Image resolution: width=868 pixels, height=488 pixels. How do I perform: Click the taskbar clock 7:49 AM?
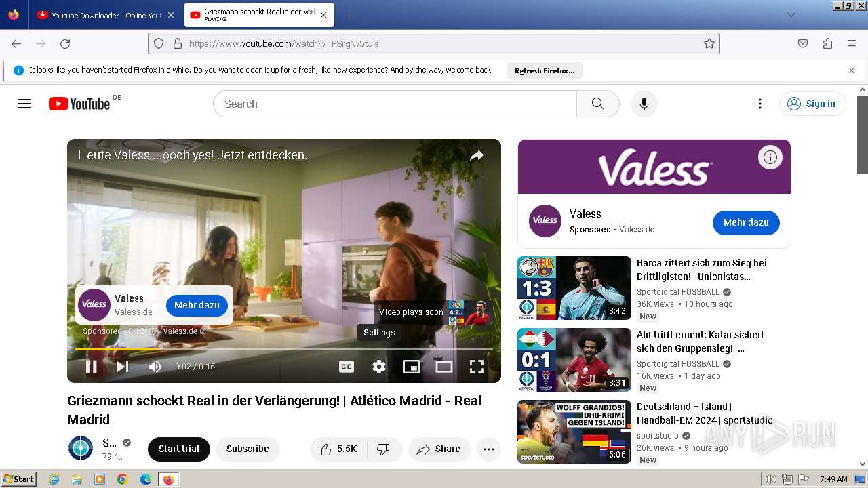tap(833, 479)
